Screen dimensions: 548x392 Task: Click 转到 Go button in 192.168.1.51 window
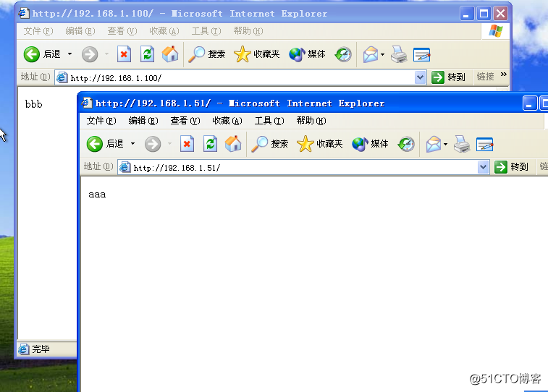pos(511,167)
